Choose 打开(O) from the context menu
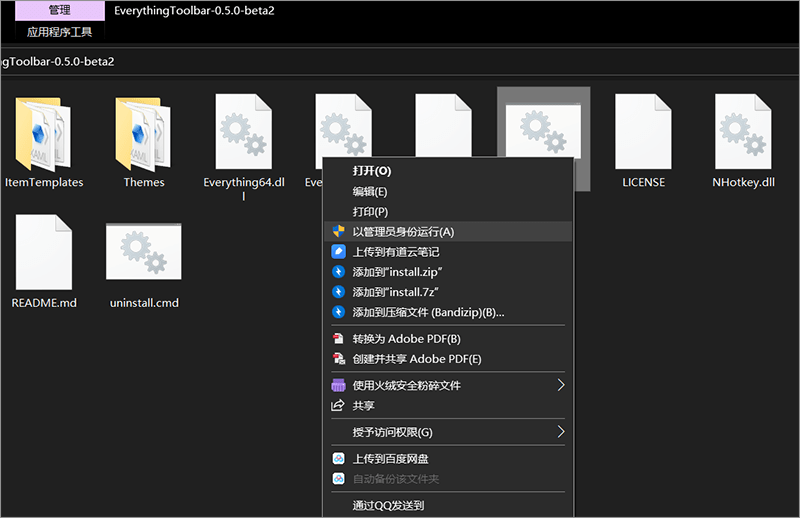This screenshot has width=800, height=518. (371, 171)
